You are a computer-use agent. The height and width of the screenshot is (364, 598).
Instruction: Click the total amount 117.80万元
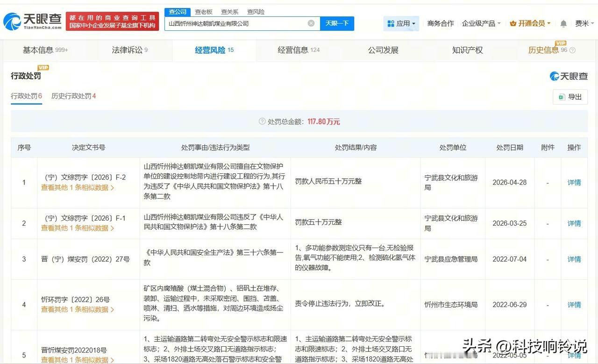tap(324, 121)
